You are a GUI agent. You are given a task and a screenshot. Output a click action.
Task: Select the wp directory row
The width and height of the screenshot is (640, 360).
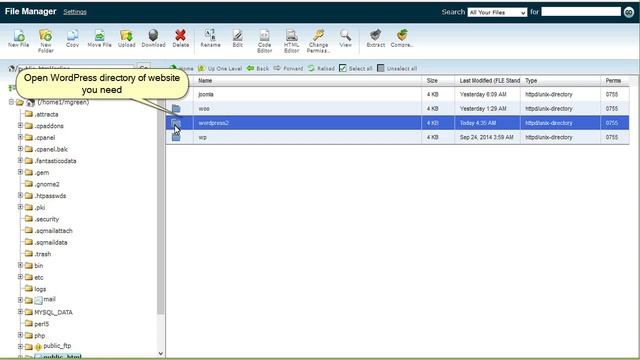point(397,137)
